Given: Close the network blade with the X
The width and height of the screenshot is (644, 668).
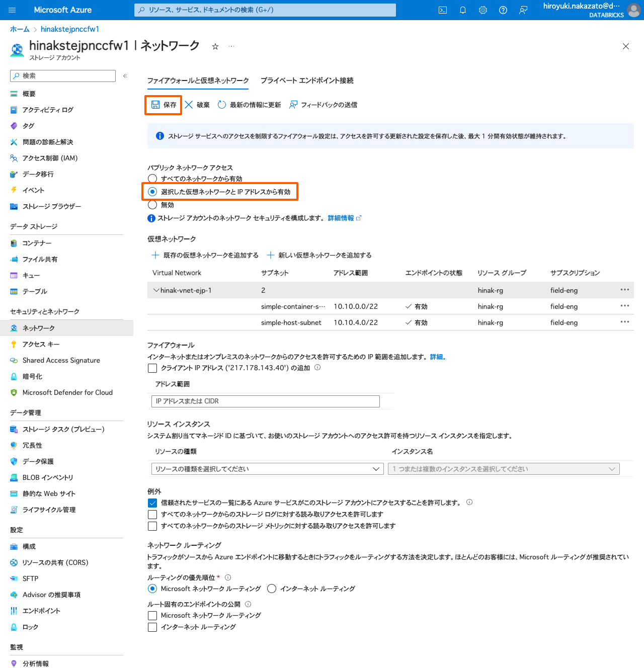Looking at the screenshot, I should click(626, 46).
